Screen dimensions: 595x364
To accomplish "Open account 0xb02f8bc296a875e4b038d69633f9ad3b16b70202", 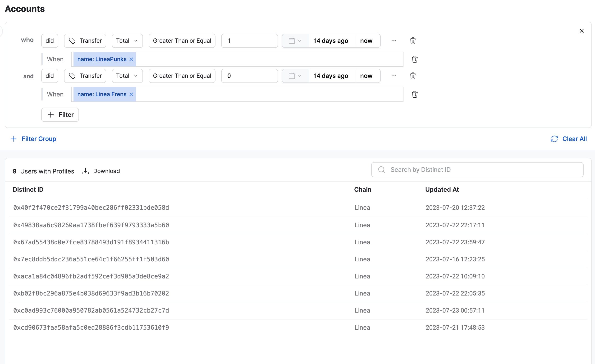I will pyautogui.click(x=91, y=293).
